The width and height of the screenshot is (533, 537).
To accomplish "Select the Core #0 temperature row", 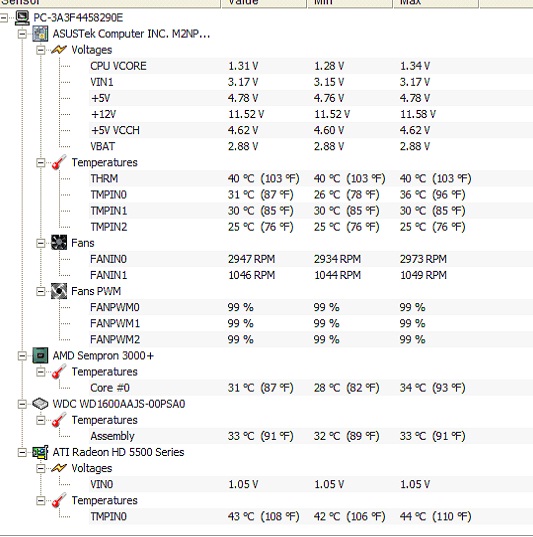I will click(x=311, y=388).
